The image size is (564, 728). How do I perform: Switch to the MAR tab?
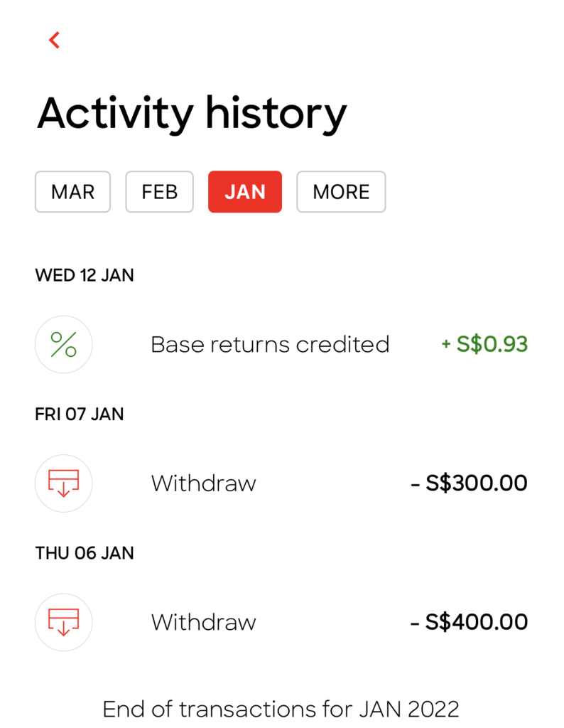pyautogui.click(x=73, y=192)
